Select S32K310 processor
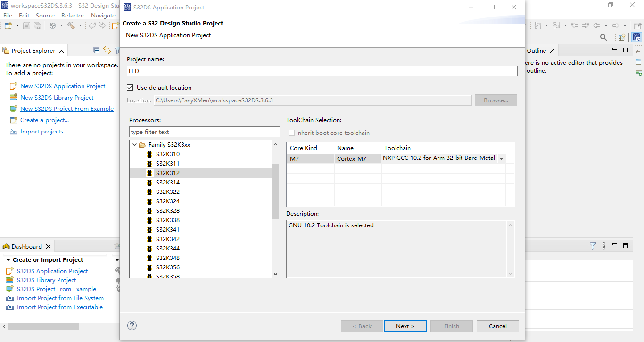Viewport: 644px width, 342px height. pos(168,154)
